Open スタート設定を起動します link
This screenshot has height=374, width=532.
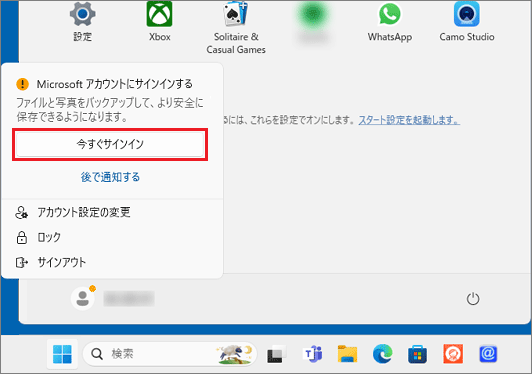[409, 120]
